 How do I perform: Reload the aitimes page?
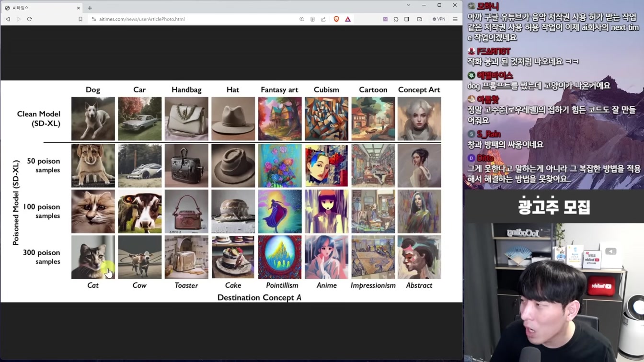(x=29, y=19)
